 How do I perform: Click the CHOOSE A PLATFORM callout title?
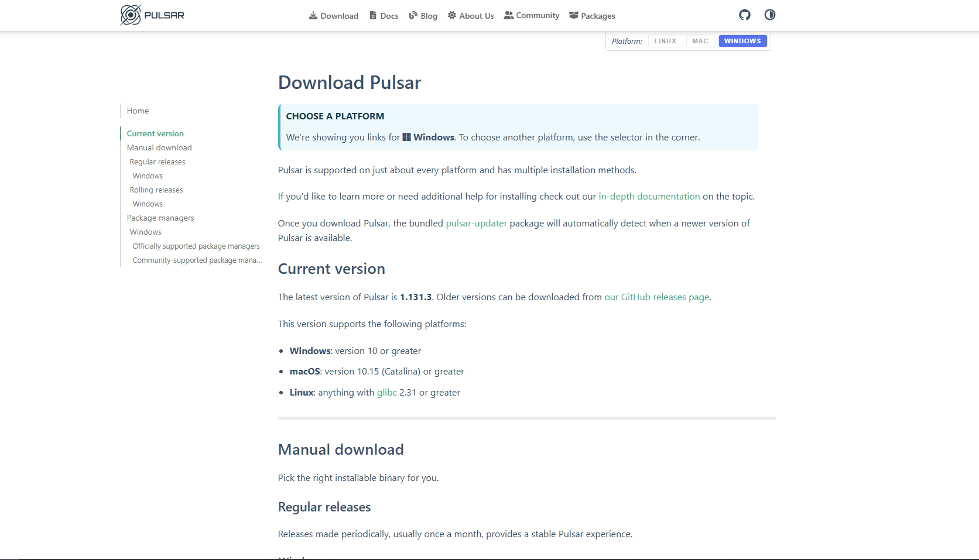tap(335, 116)
